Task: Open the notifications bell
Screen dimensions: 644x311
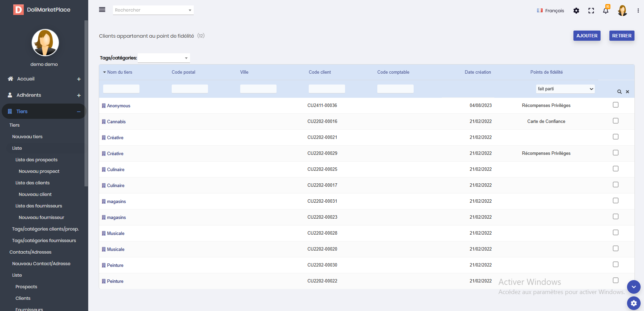Action: [606, 11]
